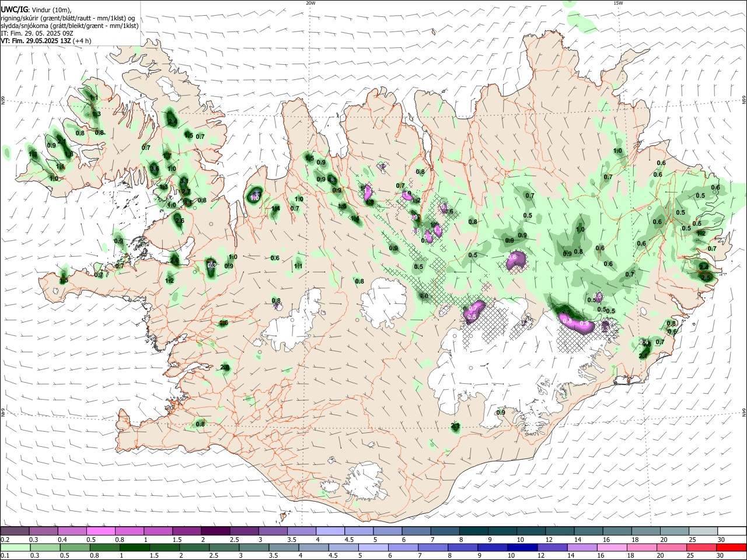
Task: Click the '0.1' label in lower legend row
Action: pyautogui.click(x=5, y=556)
